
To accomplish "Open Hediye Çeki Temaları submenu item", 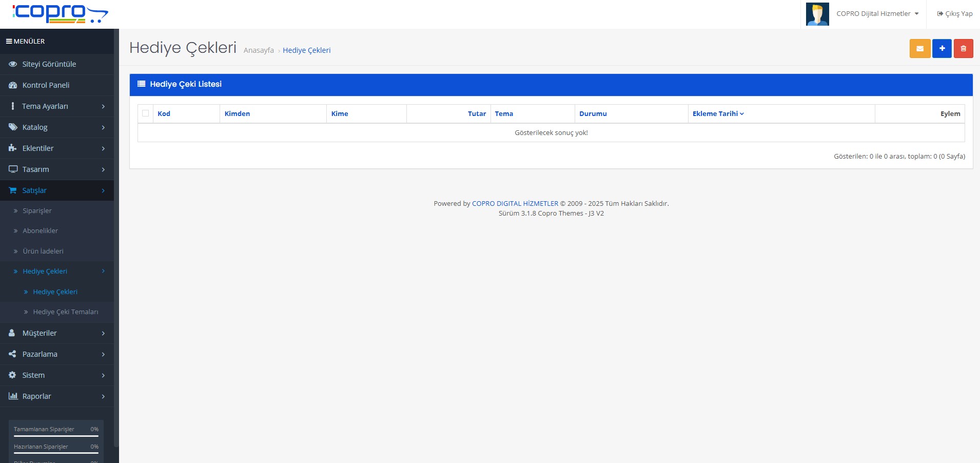I will pyautogui.click(x=65, y=312).
